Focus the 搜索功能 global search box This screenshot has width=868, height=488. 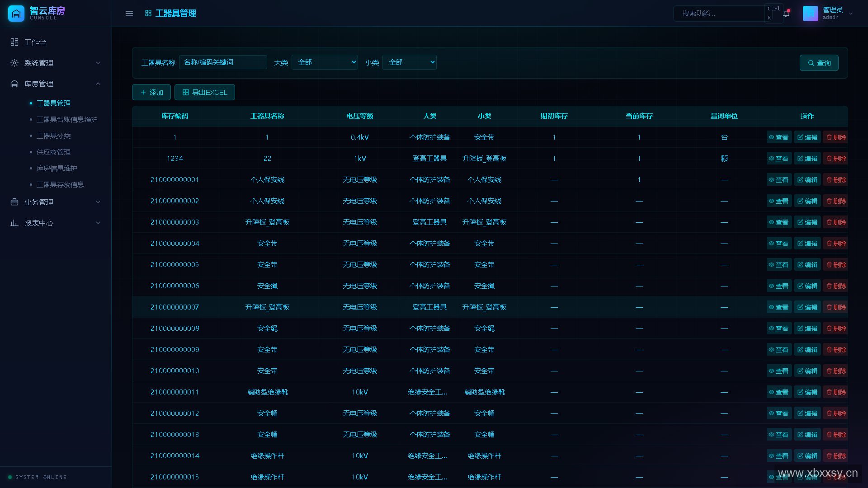pyautogui.click(x=719, y=14)
